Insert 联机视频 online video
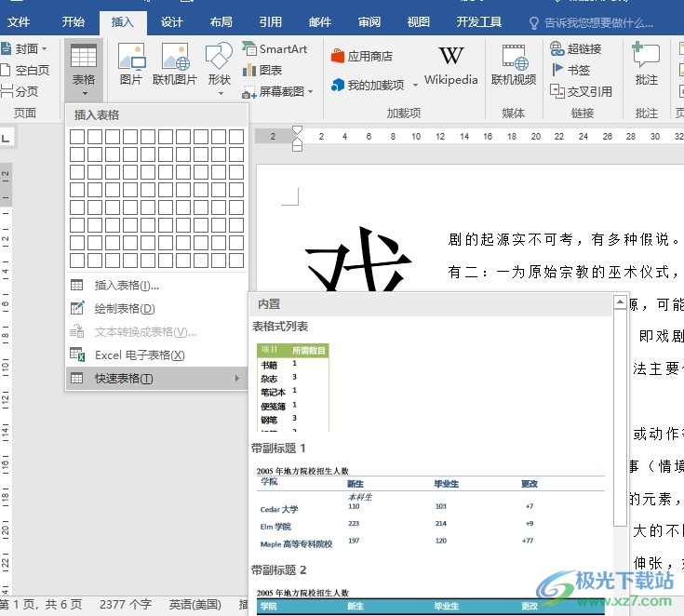 click(x=514, y=64)
